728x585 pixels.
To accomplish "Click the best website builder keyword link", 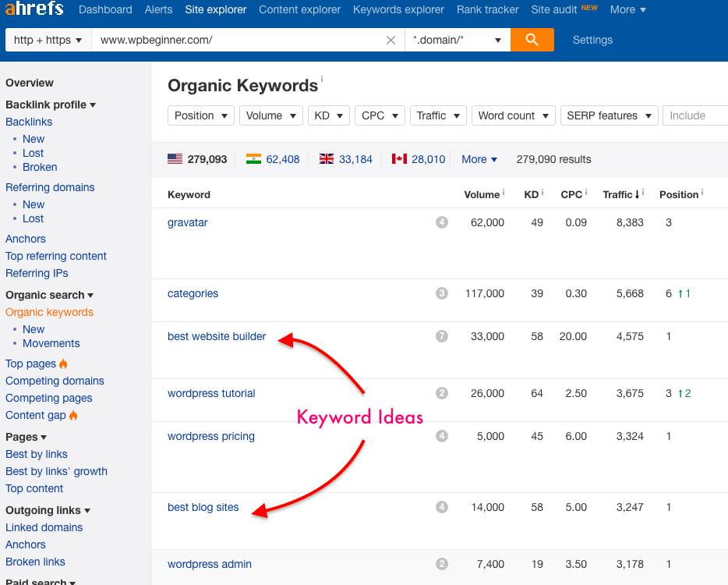I will (217, 336).
